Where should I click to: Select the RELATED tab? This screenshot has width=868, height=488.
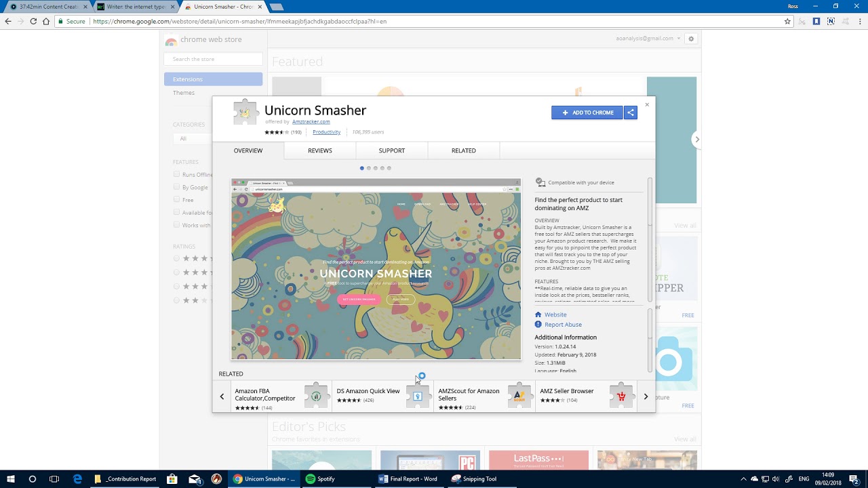click(x=464, y=150)
